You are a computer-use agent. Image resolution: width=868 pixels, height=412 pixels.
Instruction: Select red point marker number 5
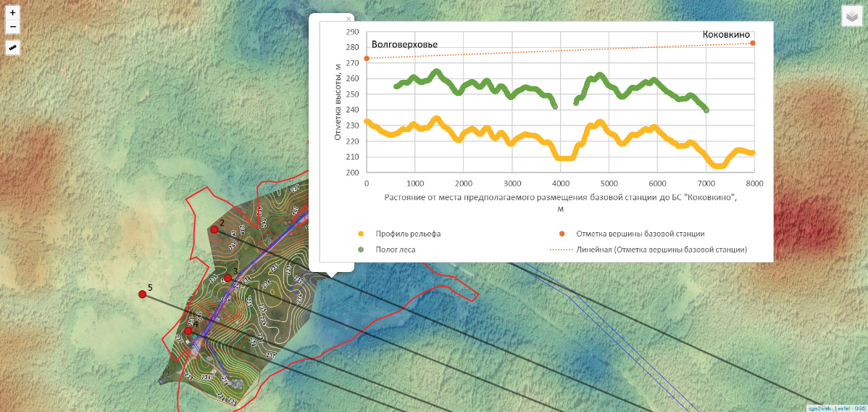143,294
